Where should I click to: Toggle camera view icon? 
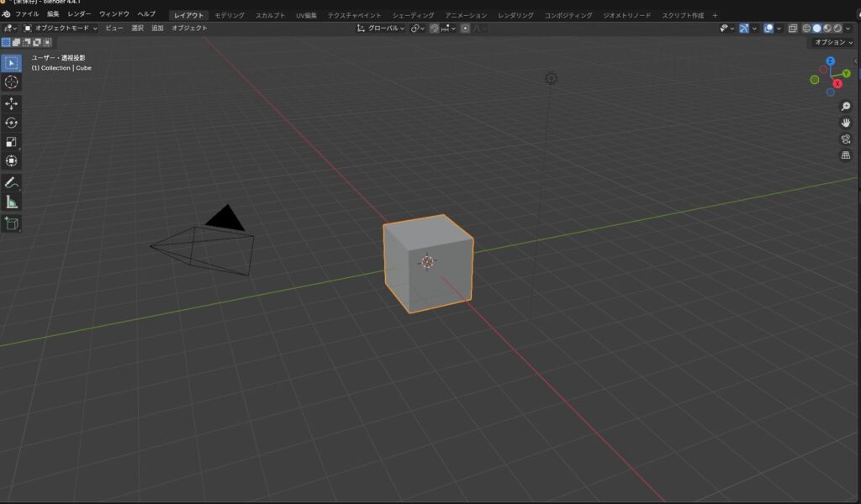coord(846,139)
